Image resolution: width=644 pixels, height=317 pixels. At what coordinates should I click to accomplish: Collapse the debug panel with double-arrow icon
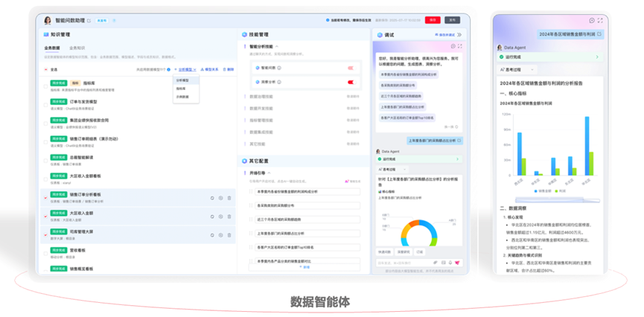pyautogui.click(x=459, y=35)
